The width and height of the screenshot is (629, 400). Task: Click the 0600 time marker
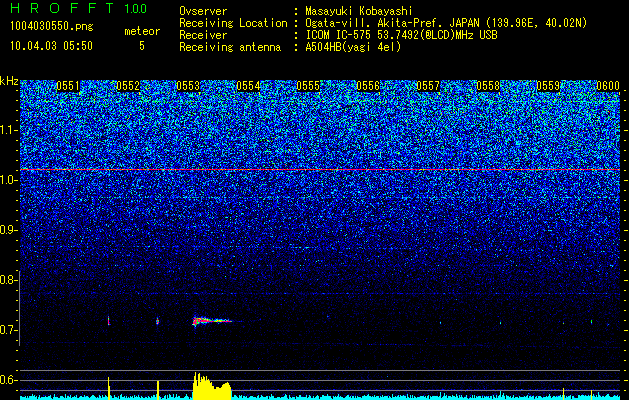pyautogui.click(x=608, y=86)
